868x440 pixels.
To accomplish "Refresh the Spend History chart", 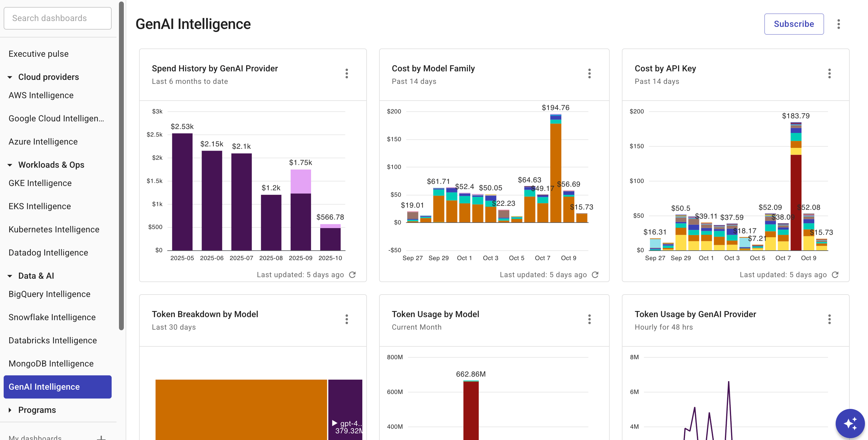I will 353,274.
